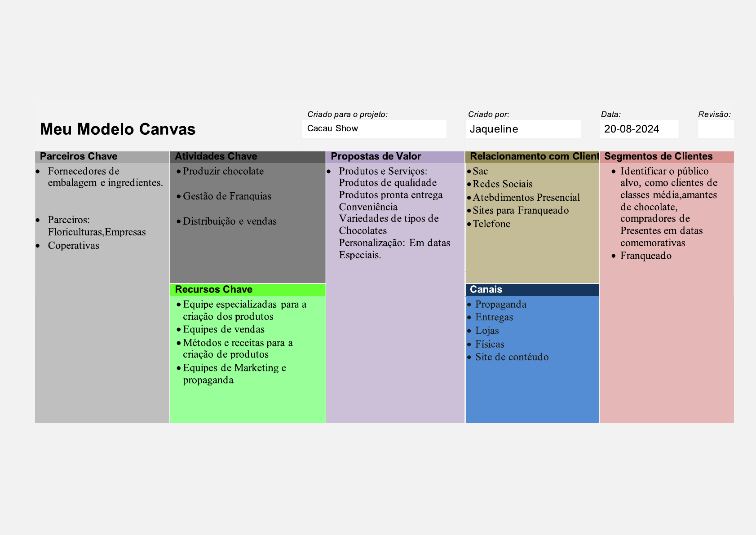This screenshot has width=756, height=535.
Task: Select the 'Distribuição e vendas' activity
Action: (x=230, y=221)
